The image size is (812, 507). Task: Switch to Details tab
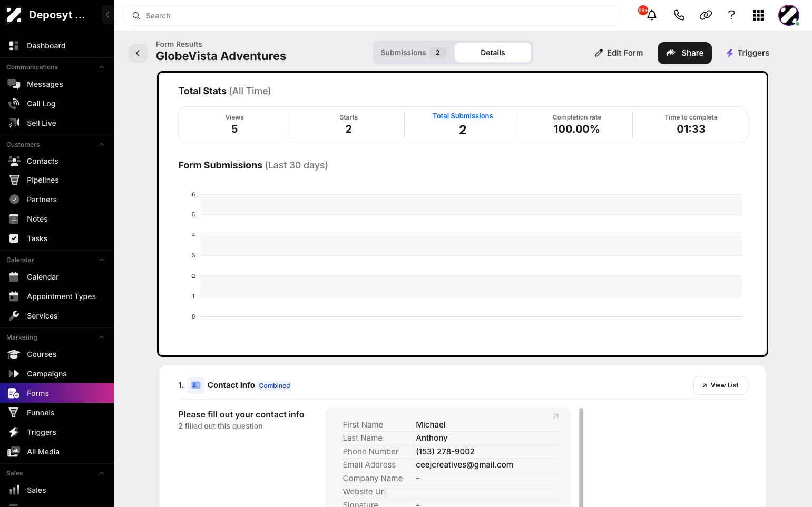pos(493,53)
